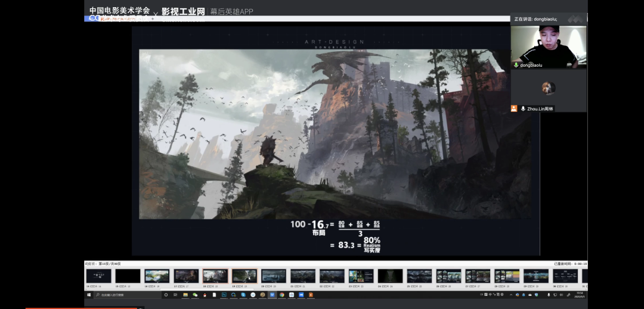Select blank slide 15 thumbnail
The image size is (644, 309).
(128, 276)
